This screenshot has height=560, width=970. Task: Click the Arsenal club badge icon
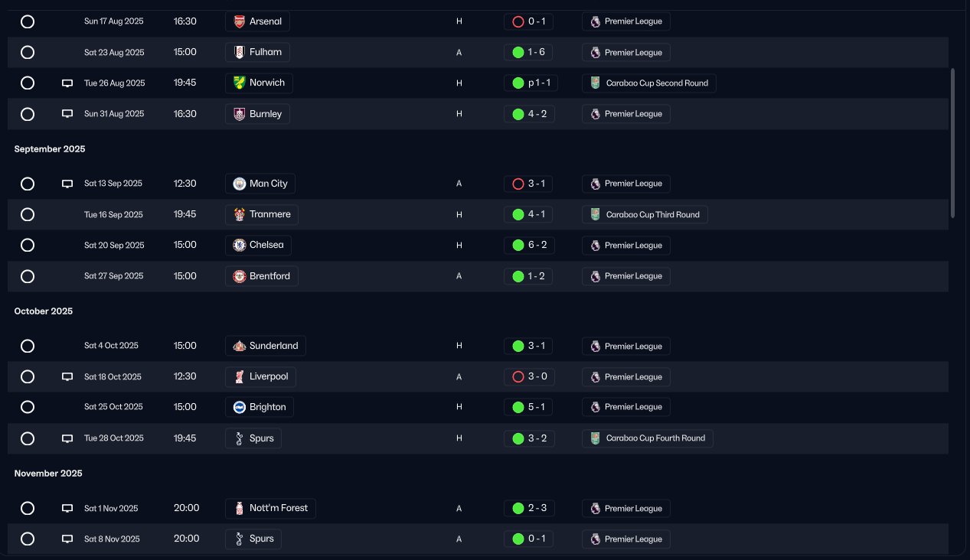pos(240,21)
